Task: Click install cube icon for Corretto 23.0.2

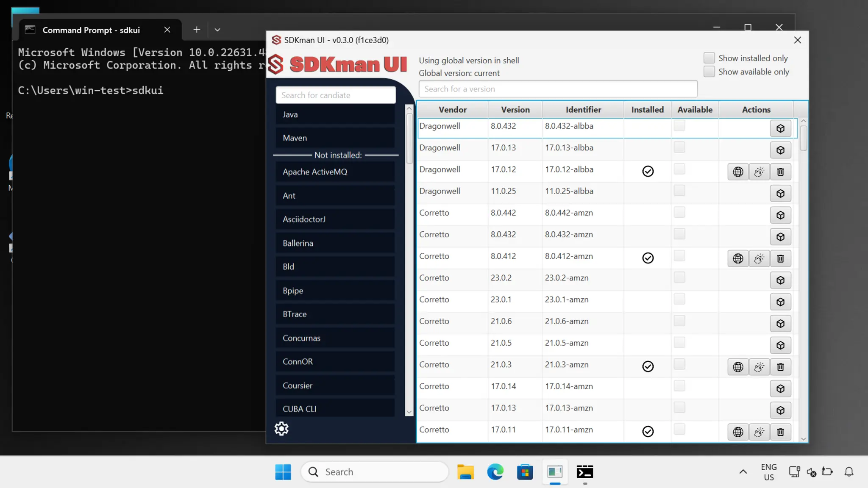Action: [780, 280]
